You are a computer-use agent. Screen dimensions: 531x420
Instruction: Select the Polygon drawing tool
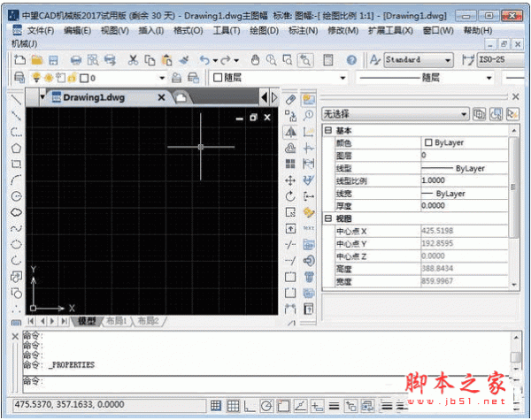(16, 149)
